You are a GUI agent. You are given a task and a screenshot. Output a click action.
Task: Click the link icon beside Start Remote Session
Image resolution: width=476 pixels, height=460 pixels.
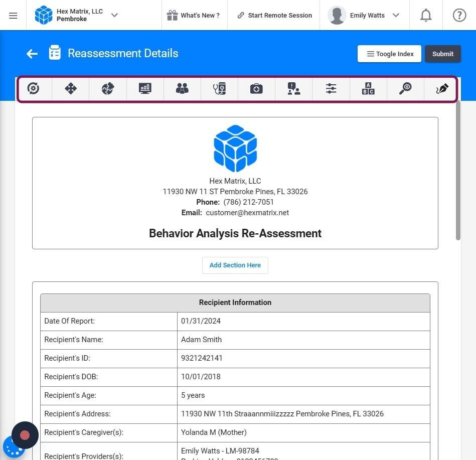click(x=241, y=15)
